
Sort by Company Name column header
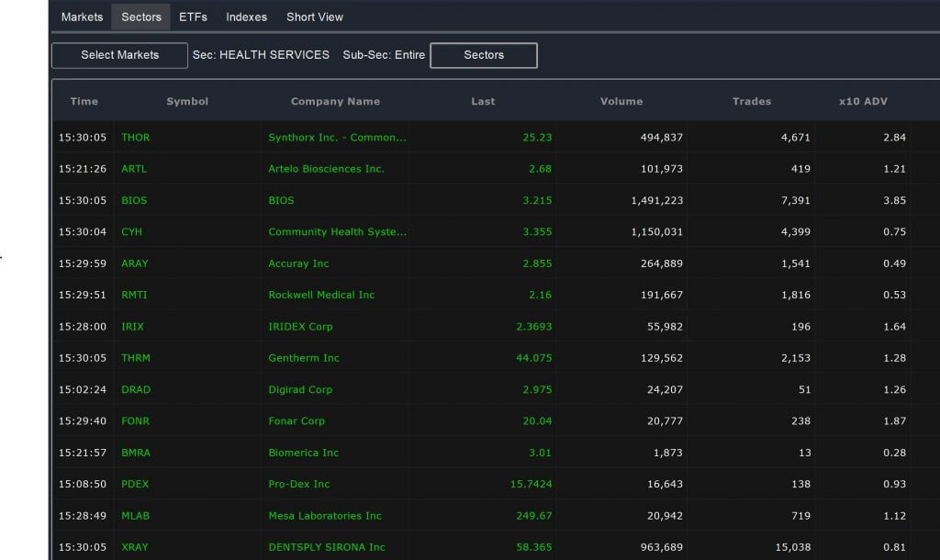click(x=335, y=101)
